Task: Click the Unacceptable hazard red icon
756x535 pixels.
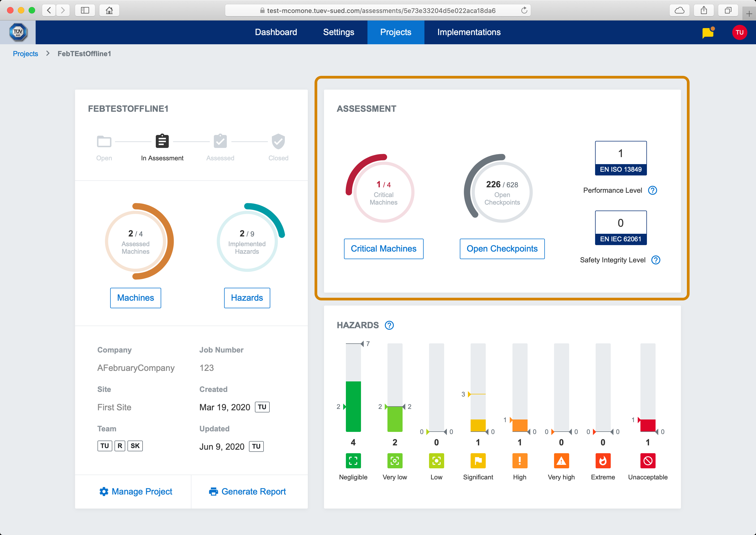Action: [x=647, y=460]
